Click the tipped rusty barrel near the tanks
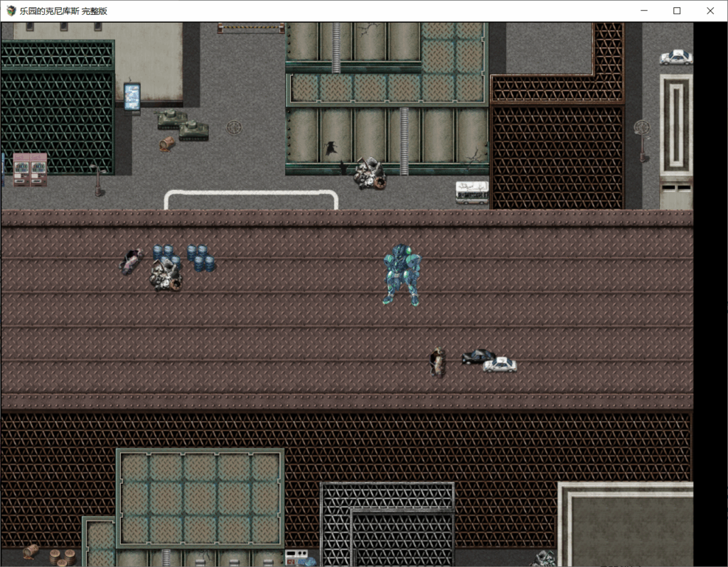The height and width of the screenshot is (567, 728). (166, 144)
